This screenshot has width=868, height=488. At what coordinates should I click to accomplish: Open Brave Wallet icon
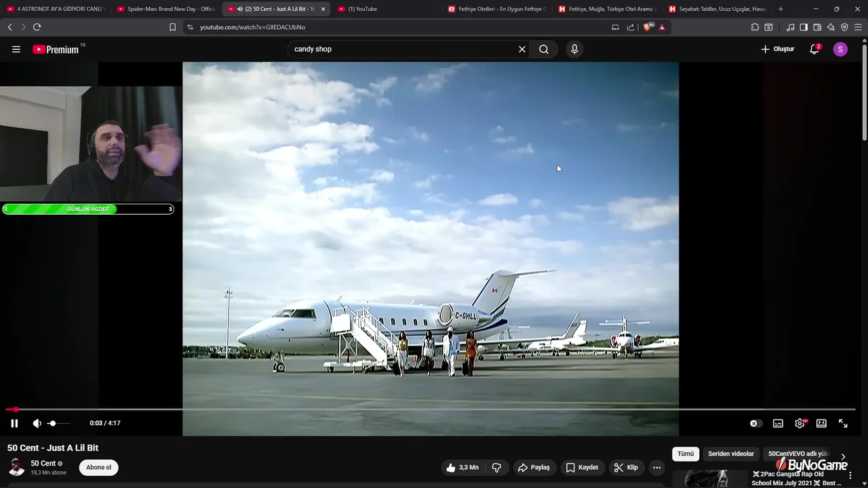click(817, 27)
